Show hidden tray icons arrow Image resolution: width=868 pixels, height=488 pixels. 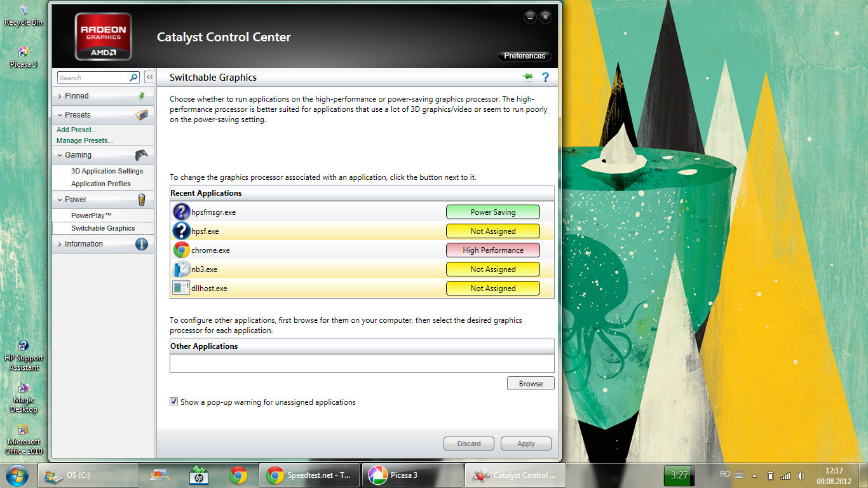755,475
